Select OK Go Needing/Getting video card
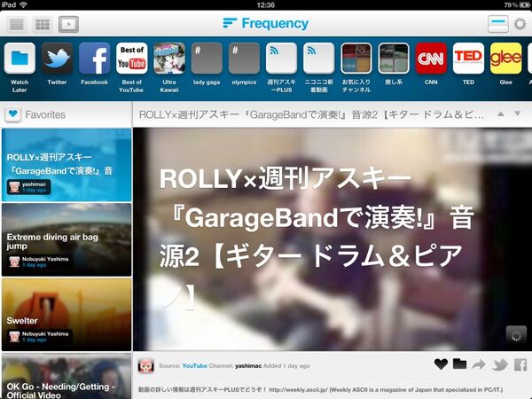 click(66, 376)
